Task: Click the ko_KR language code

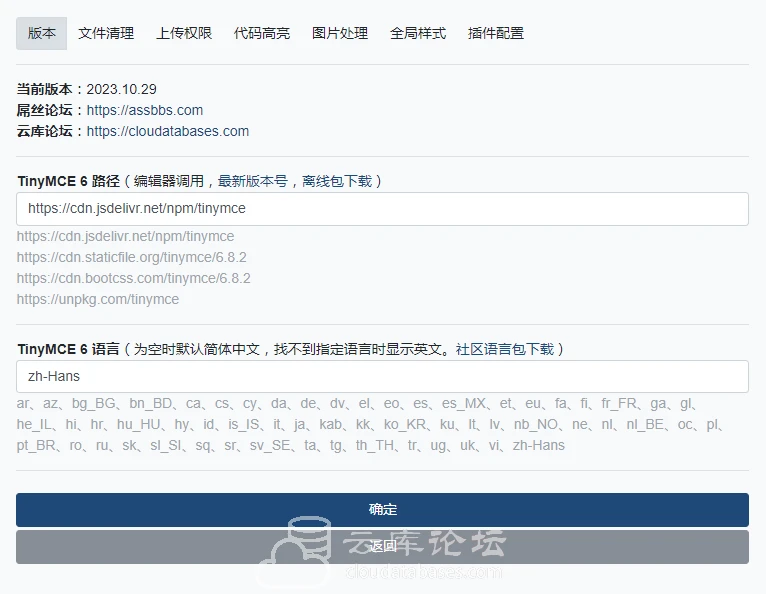Action: point(403,424)
